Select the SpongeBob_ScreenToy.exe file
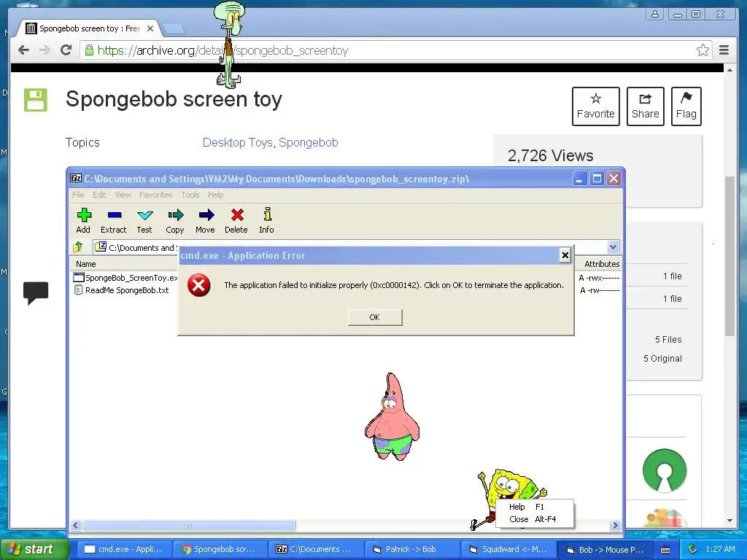747x560 pixels. 126,278
